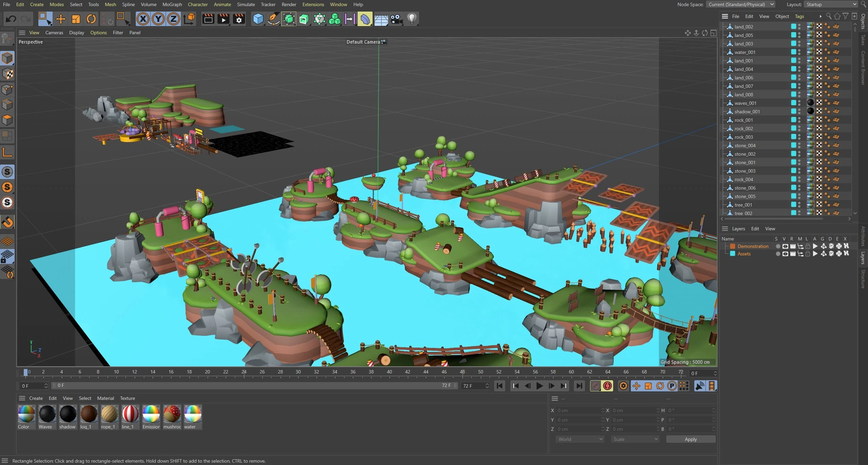The image size is (868, 465).
Task: Open the World coordinate dropdown
Action: pos(580,439)
